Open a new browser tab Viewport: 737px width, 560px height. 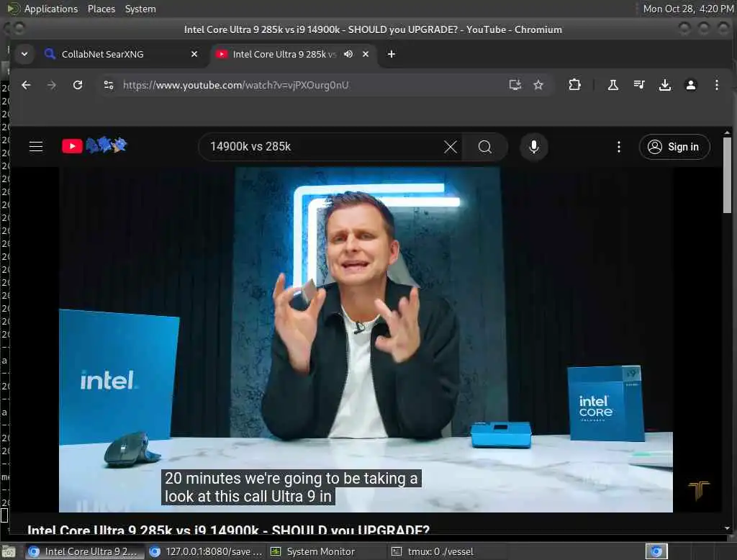(391, 54)
